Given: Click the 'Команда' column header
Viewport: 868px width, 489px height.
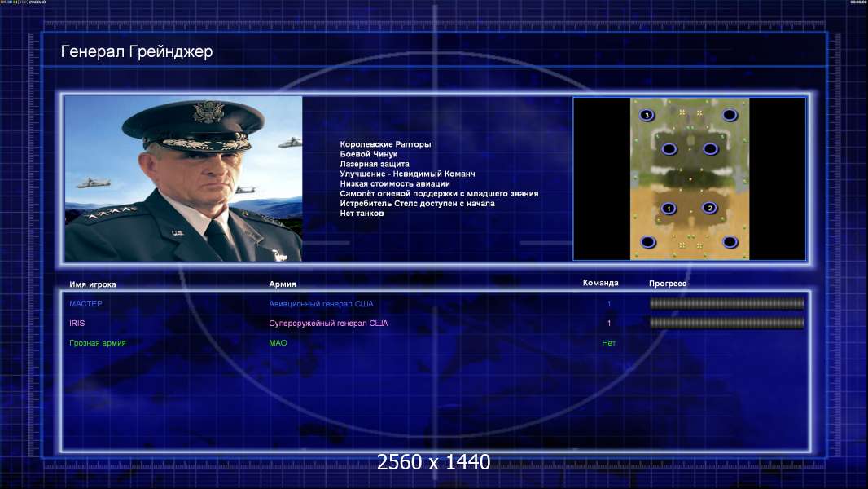Looking at the screenshot, I should tap(601, 283).
